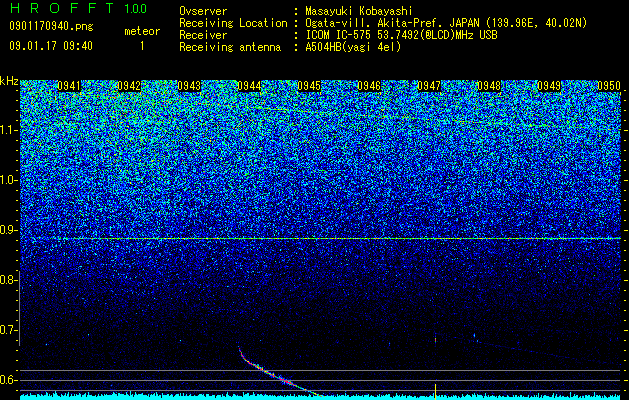Click the 0947 time marker
The image size is (629, 400).
point(429,86)
